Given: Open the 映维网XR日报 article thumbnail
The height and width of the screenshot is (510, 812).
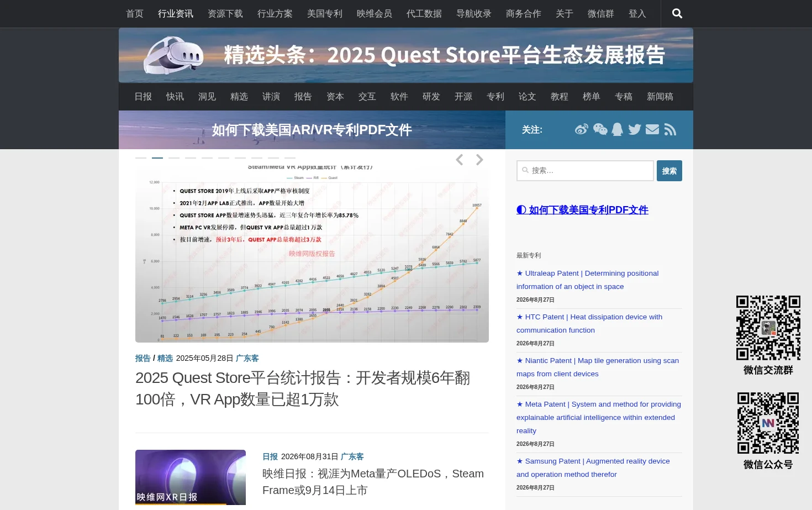Looking at the screenshot, I should 191,477.
